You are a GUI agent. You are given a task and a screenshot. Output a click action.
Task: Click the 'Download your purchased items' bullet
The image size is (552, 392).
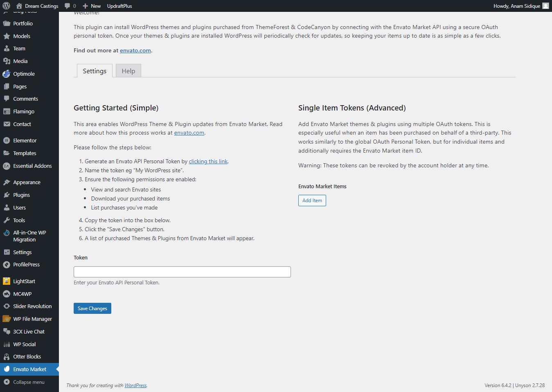131,198
